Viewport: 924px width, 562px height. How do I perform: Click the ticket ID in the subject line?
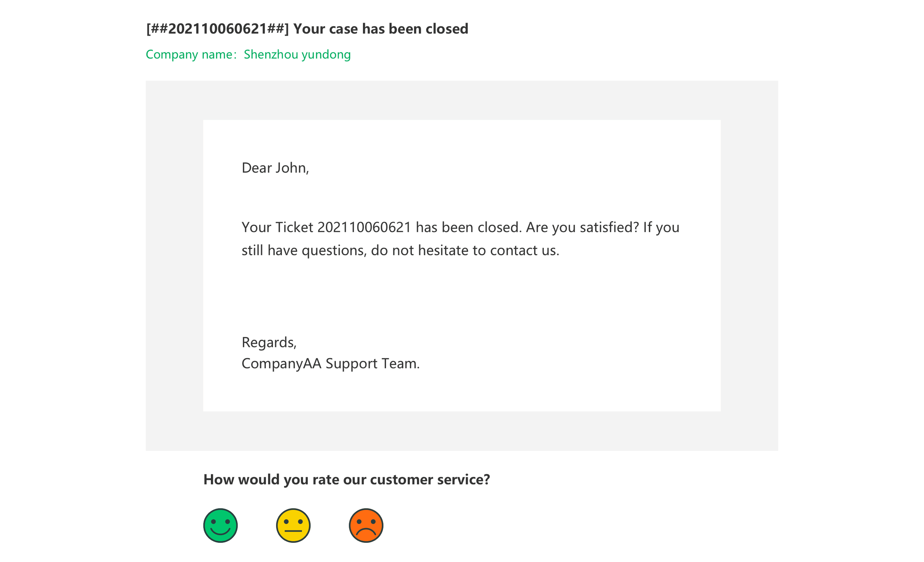(217, 29)
